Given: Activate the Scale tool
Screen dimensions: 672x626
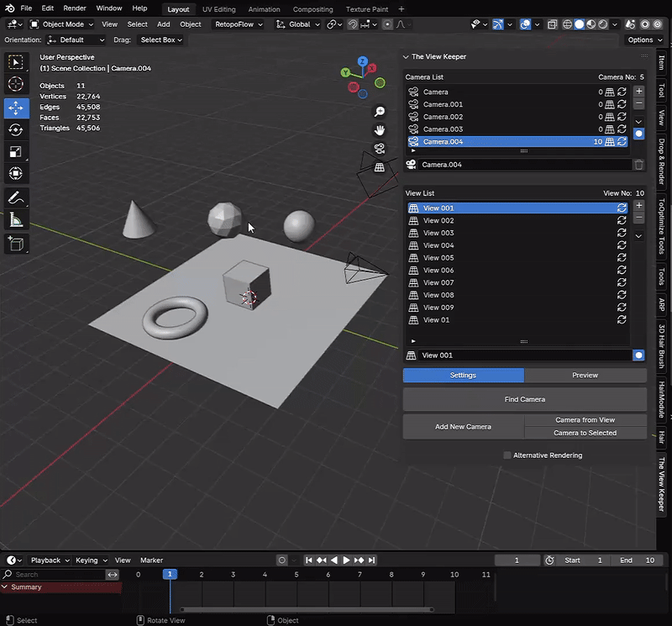Looking at the screenshot, I should (x=16, y=152).
